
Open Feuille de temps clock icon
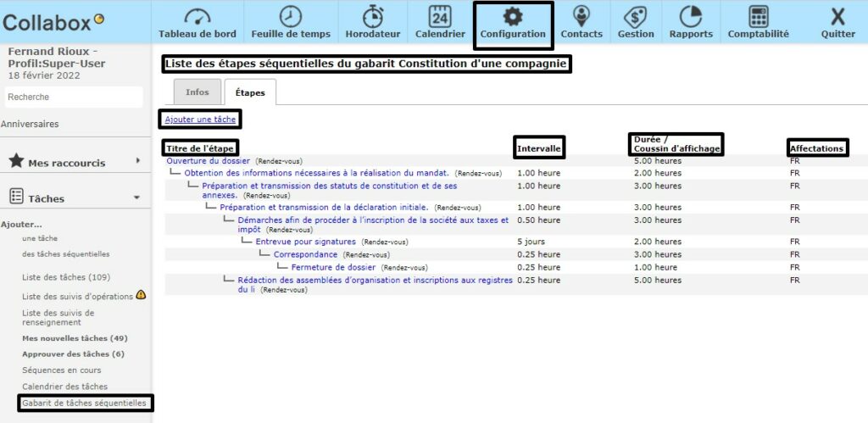290,16
